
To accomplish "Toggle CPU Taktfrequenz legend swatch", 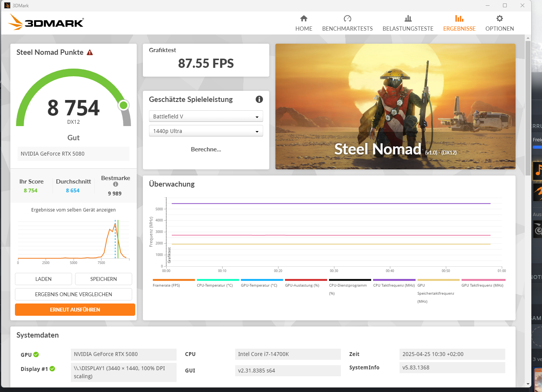I will 394,280.
